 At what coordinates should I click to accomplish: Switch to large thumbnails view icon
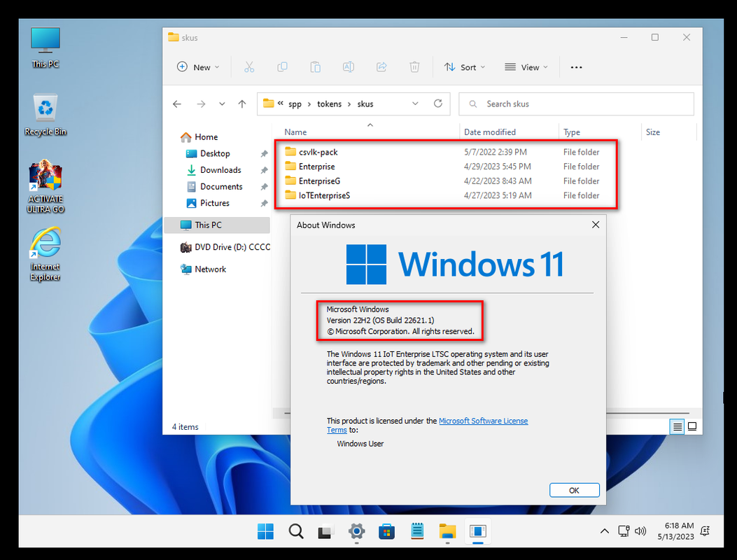(x=692, y=426)
